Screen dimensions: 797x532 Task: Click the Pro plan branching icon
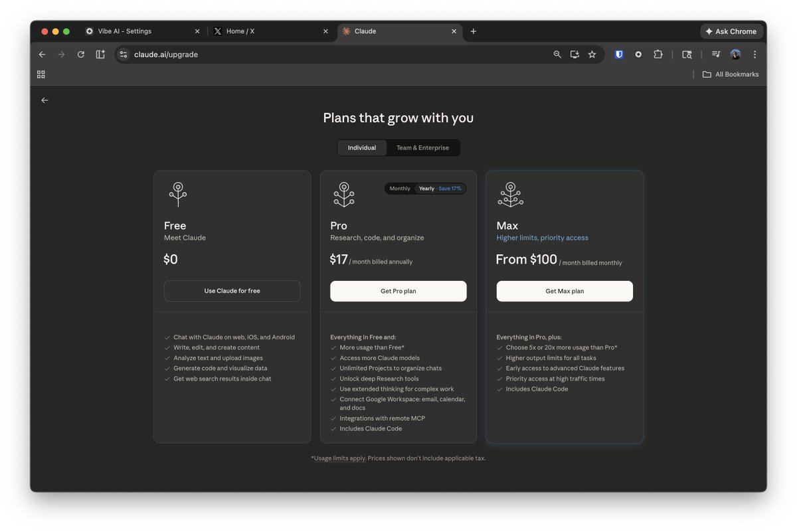click(343, 195)
